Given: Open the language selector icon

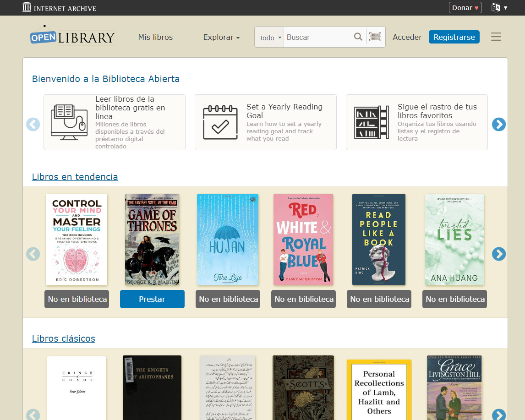Looking at the screenshot, I should point(499,8).
